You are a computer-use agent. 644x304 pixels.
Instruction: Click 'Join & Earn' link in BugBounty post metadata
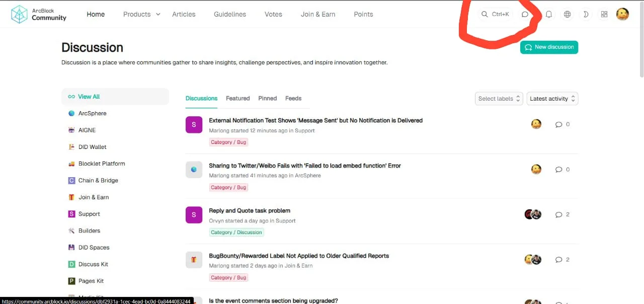point(298,266)
